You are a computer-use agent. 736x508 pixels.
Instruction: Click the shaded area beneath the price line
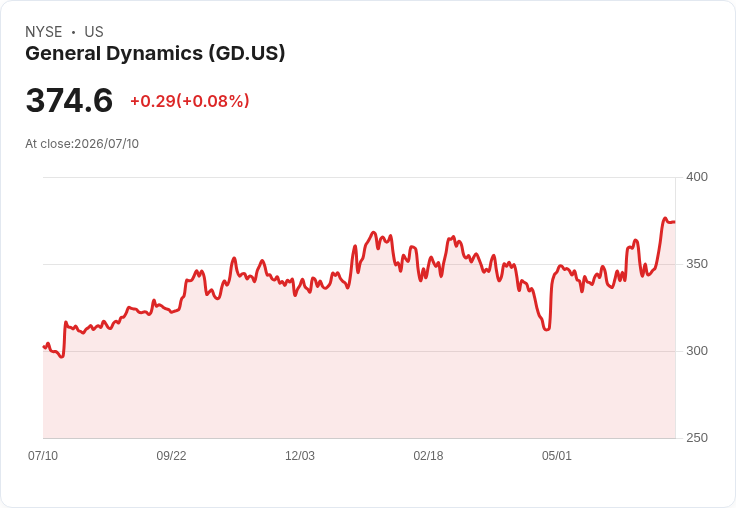coord(359,390)
